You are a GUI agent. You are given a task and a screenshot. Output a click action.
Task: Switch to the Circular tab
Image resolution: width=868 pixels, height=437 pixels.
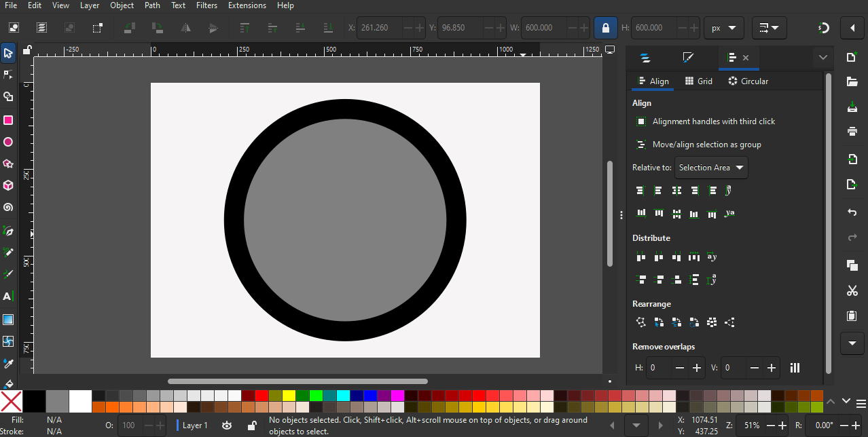(748, 81)
